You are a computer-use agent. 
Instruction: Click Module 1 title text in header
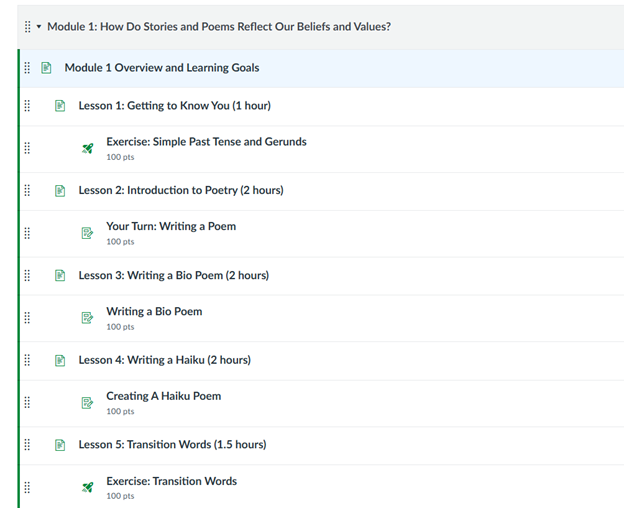coord(219,27)
